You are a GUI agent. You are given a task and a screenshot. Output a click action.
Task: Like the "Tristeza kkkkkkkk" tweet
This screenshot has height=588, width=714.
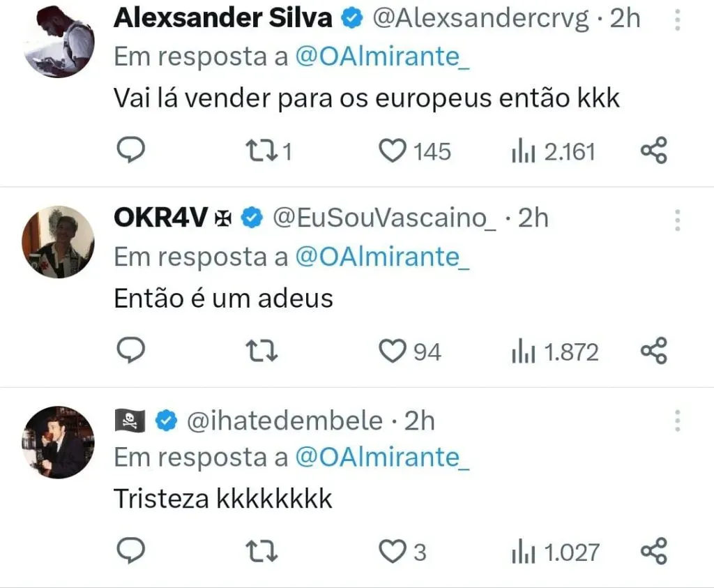pos(391,552)
